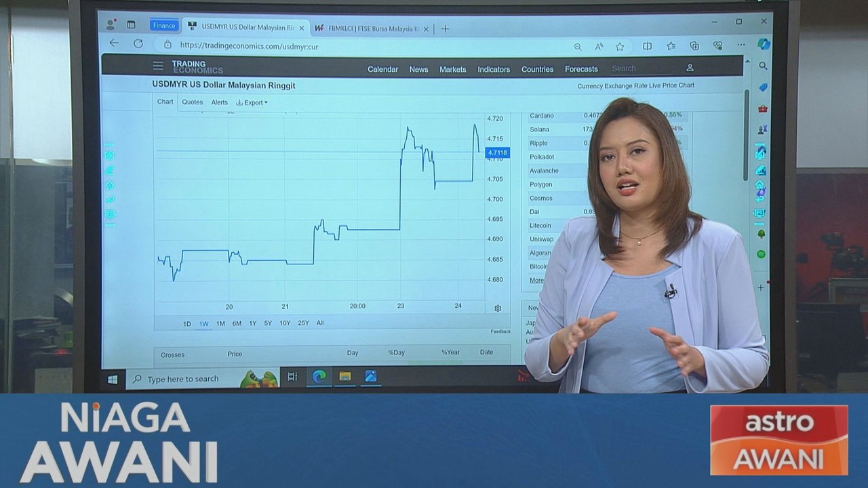Screen dimensions: 868x488
Task: Set chart range to 10Y
Action: pyautogui.click(x=285, y=323)
